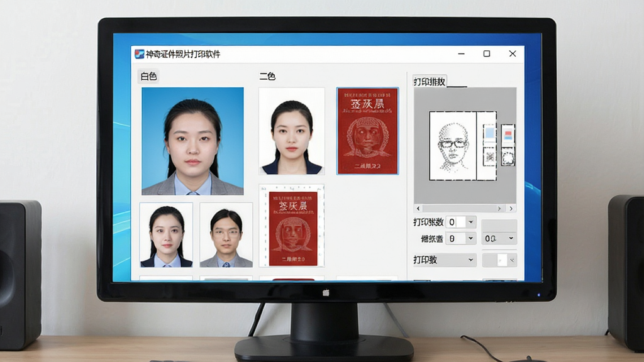Click the preview scrollbar left arrow

point(418,209)
